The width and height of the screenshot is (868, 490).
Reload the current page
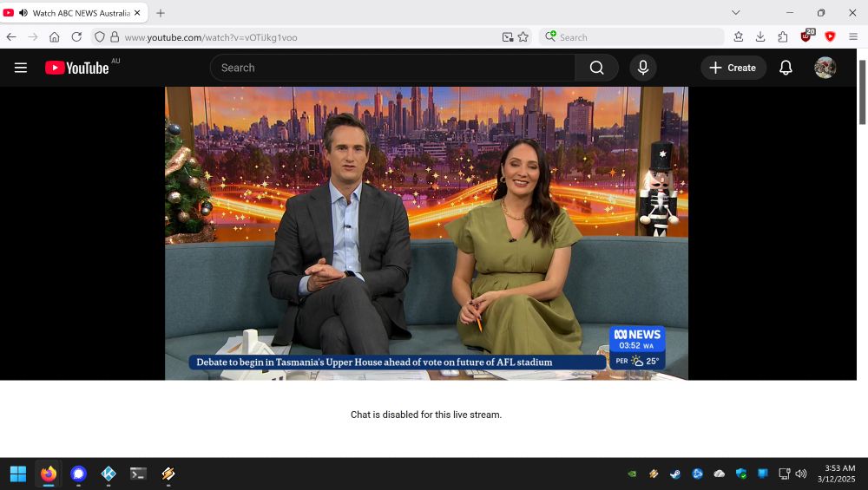click(x=76, y=37)
